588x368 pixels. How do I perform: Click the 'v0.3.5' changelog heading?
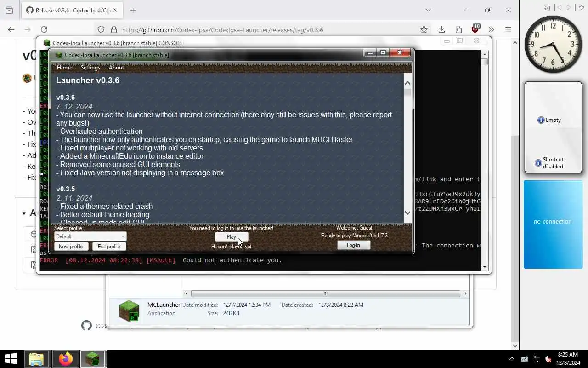(x=66, y=189)
